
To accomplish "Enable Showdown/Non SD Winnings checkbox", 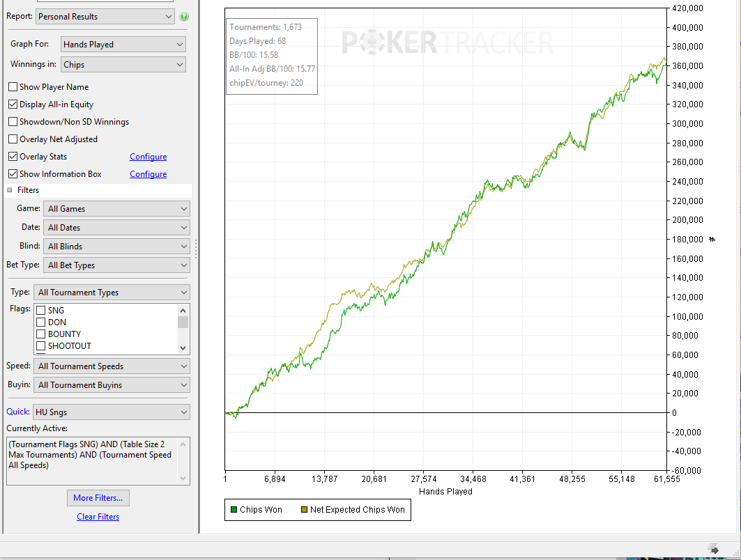I will [x=13, y=122].
